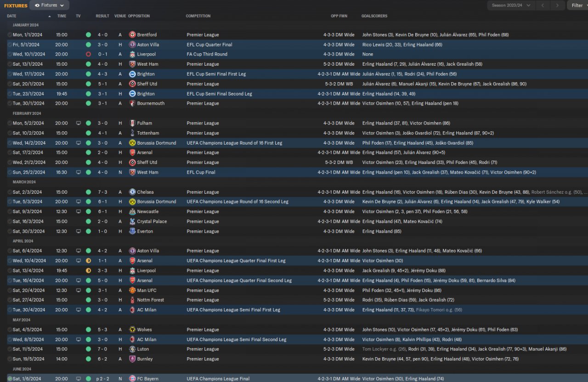Open the FA Cup Third Round competition link
This screenshot has width=588, height=382.
[x=207, y=54]
